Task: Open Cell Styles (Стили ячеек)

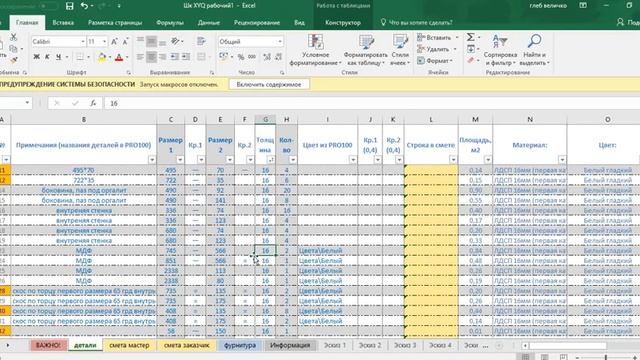Action: (x=400, y=50)
